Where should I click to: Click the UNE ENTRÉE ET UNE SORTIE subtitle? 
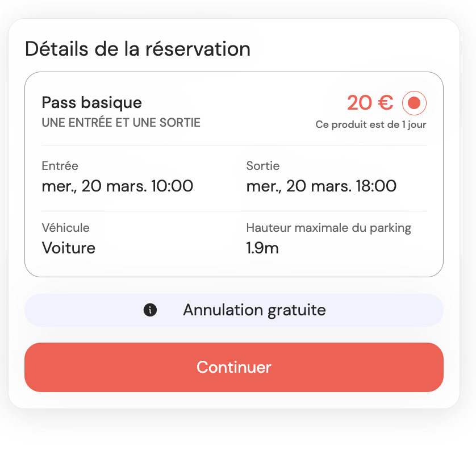[121, 123]
